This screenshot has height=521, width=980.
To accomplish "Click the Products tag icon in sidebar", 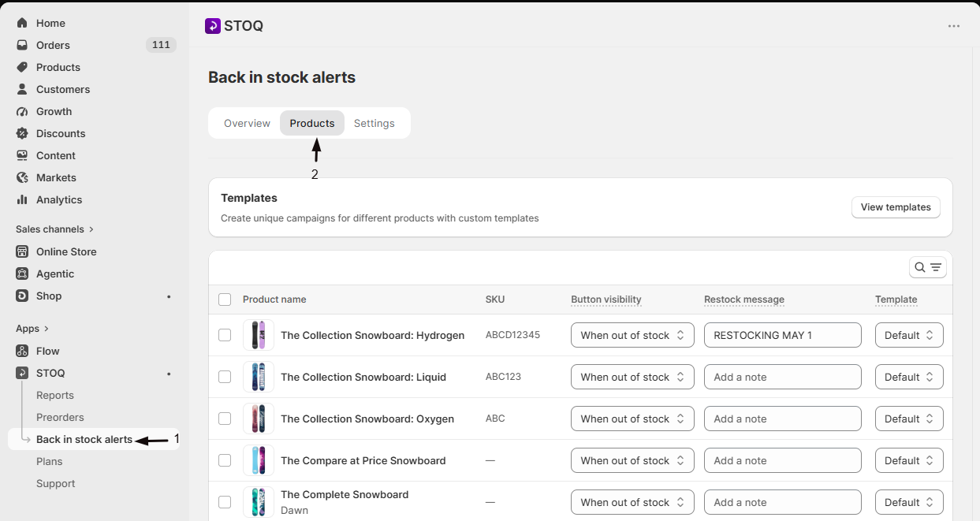I will 22,67.
